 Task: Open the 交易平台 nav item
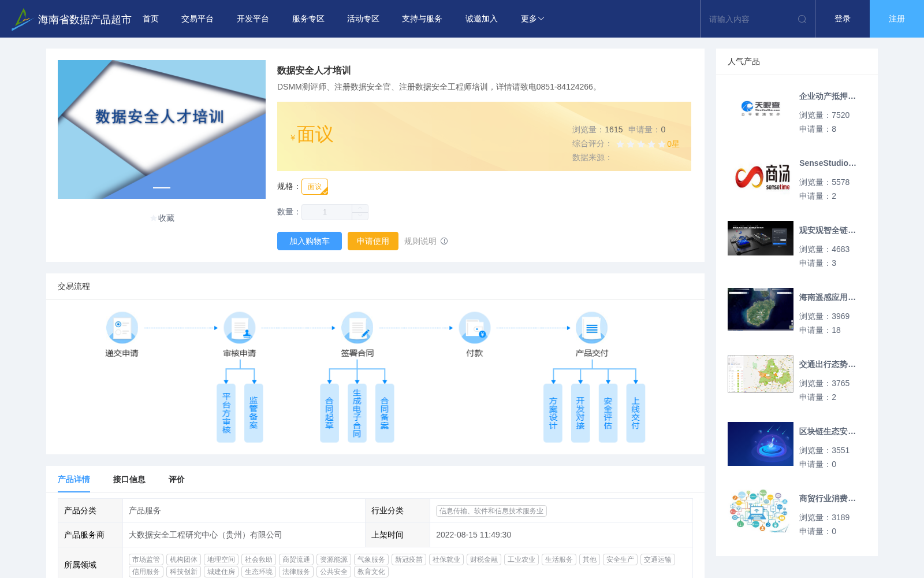click(x=198, y=19)
